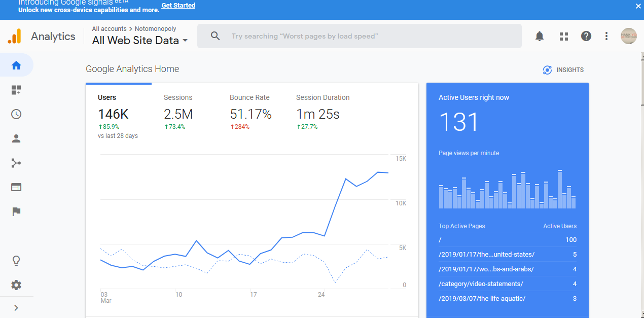The image size is (644, 318).
Task: Open Conversions flag icon
Action: [x=16, y=211]
